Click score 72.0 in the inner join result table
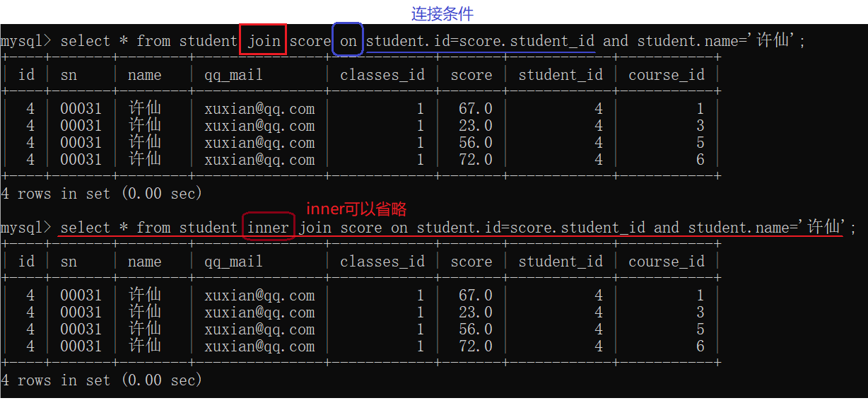This screenshot has width=868, height=403. click(x=476, y=346)
